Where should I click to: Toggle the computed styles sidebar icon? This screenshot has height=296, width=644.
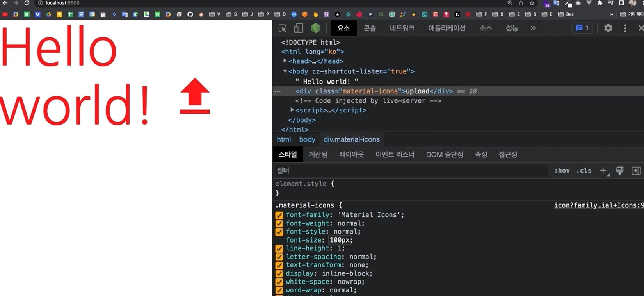point(636,171)
